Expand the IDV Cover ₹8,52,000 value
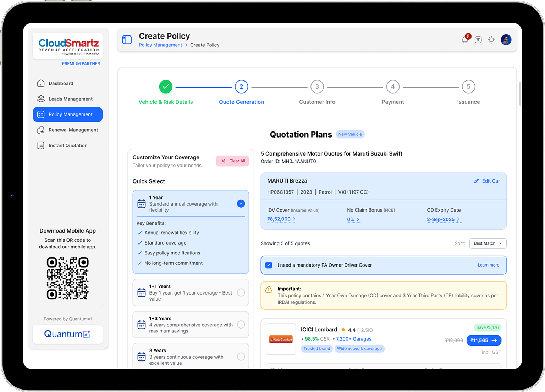Viewport: 545px width, 392px height. coord(281,219)
